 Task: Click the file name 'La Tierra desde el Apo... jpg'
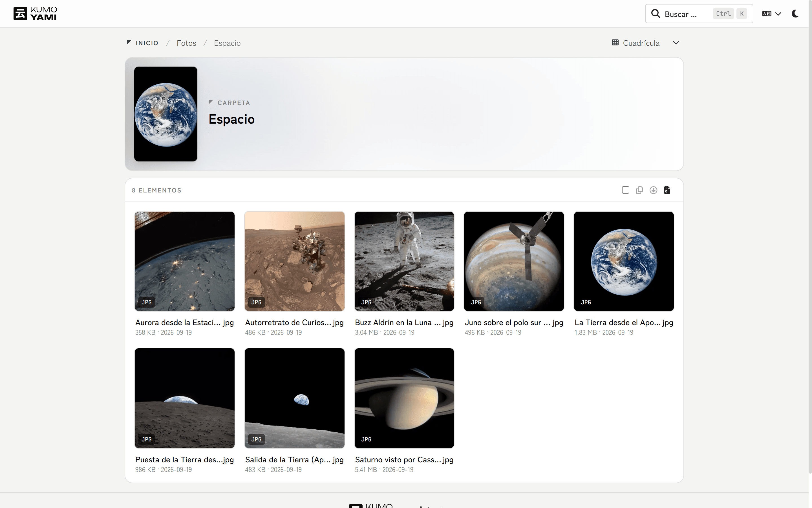624,323
